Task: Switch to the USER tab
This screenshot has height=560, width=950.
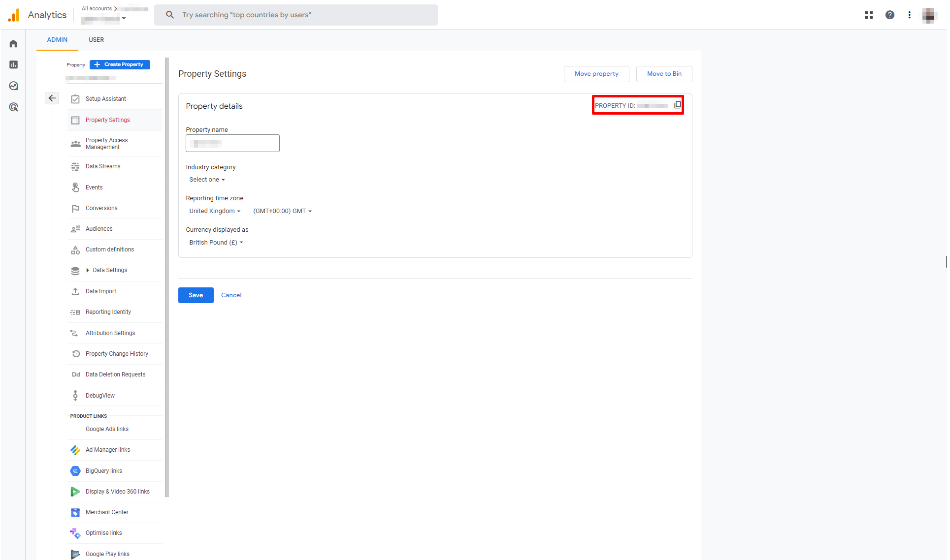Action: [x=96, y=40]
